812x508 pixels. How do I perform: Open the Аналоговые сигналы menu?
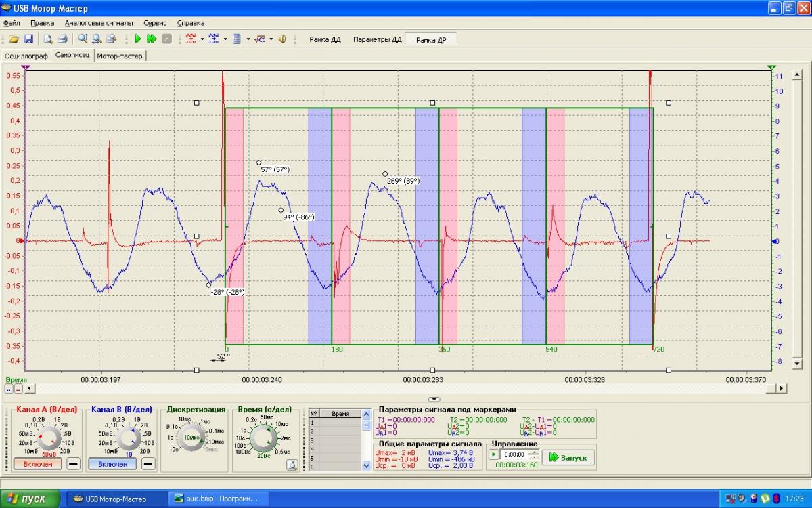[99, 22]
